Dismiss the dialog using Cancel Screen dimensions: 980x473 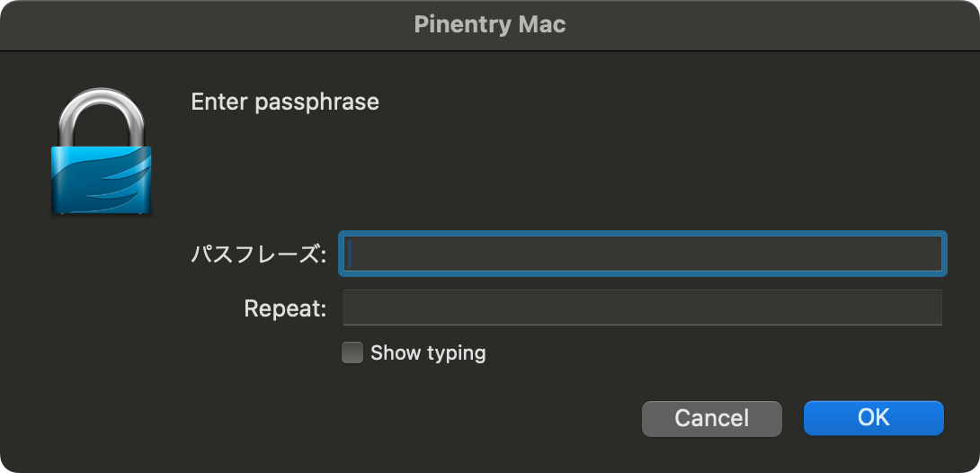click(x=711, y=418)
